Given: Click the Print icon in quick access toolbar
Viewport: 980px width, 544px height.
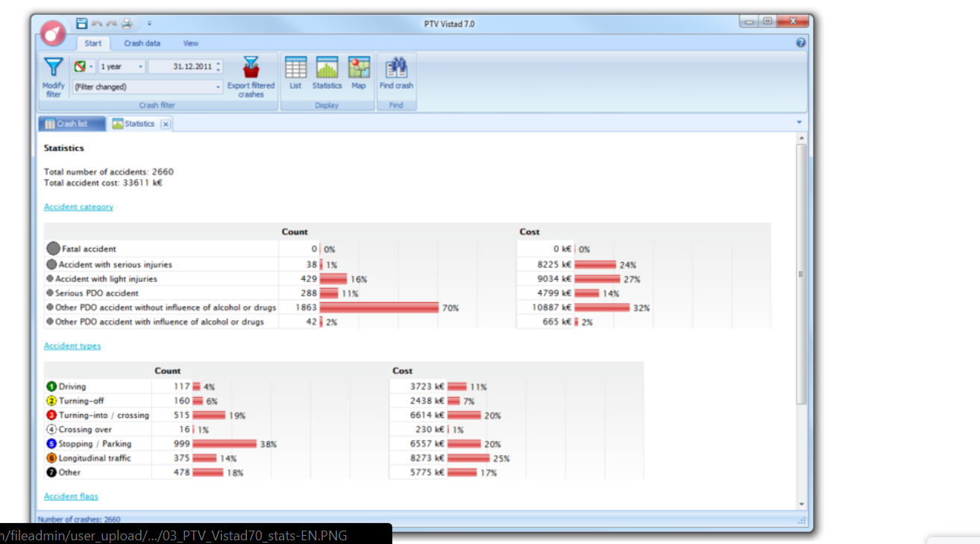Looking at the screenshot, I should [x=127, y=24].
